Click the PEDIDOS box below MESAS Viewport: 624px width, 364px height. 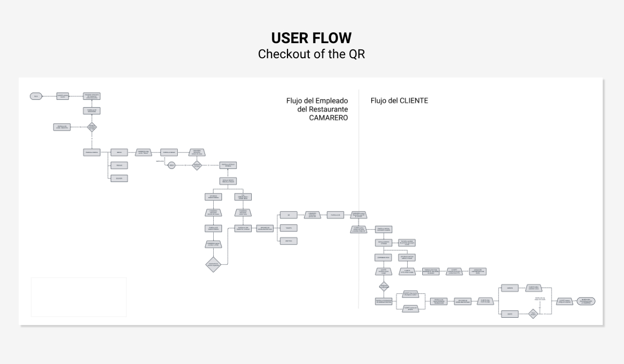[x=119, y=165]
